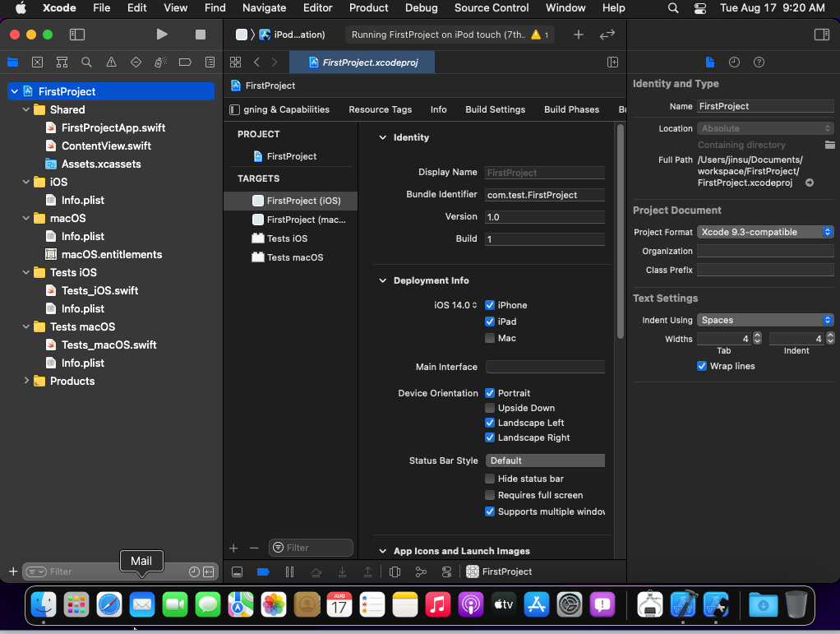Open the Product menu
Image resolution: width=840 pixels, height=634 pixels.
click(x=368, y=8)
